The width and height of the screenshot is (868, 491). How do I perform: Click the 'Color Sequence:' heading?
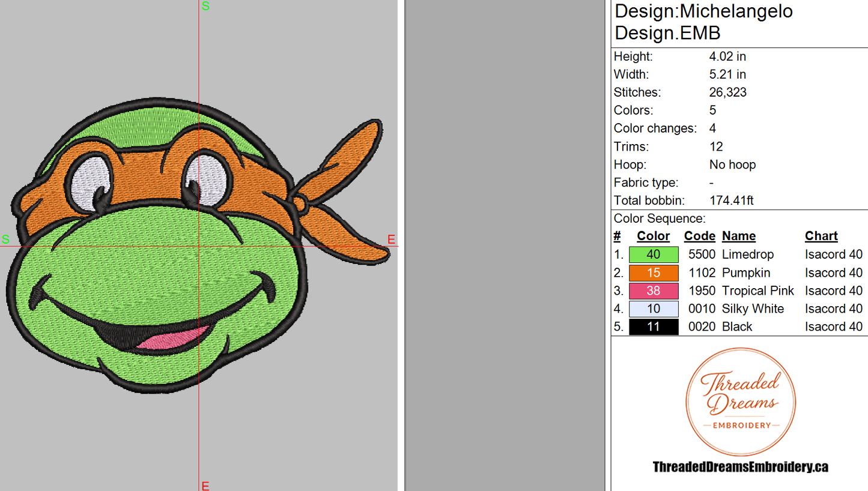pos(660,218)
